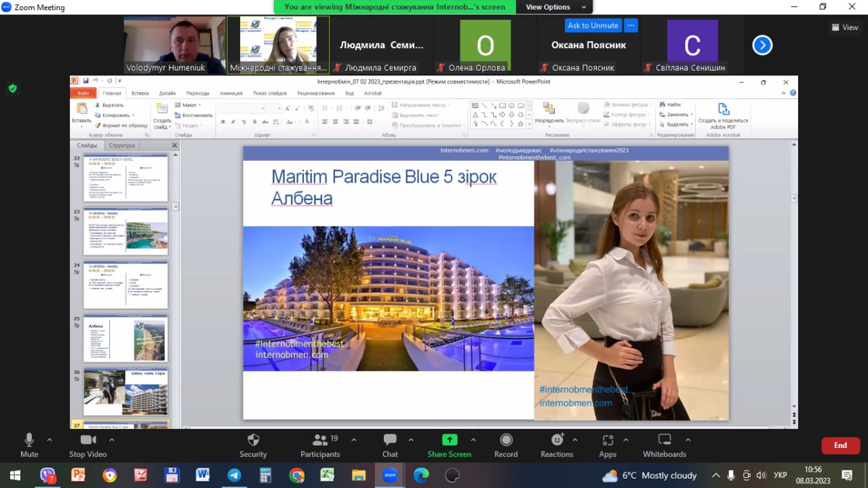Mute the microphone
The height and width of the screenshot is (488, 868).
(x=29, y=440)
